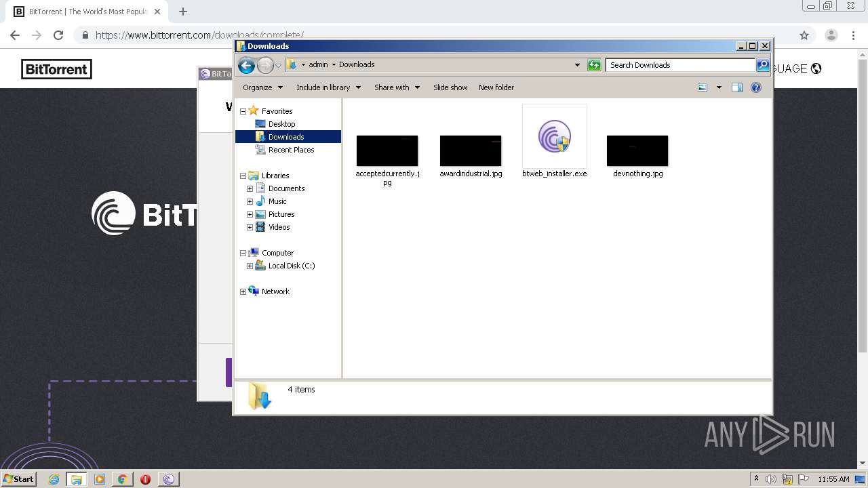Click the network tray icon
Viewport: 868px width, 488px height.
coord(787,479)
